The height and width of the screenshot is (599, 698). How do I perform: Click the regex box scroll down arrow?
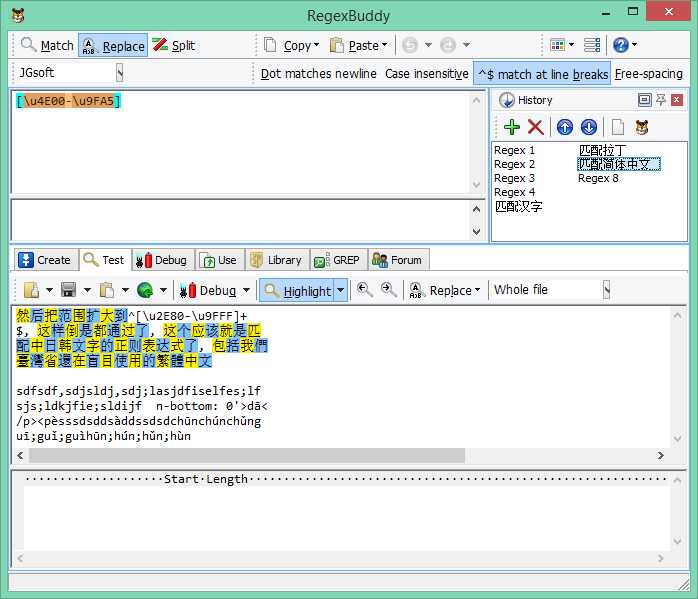(476, 185)
